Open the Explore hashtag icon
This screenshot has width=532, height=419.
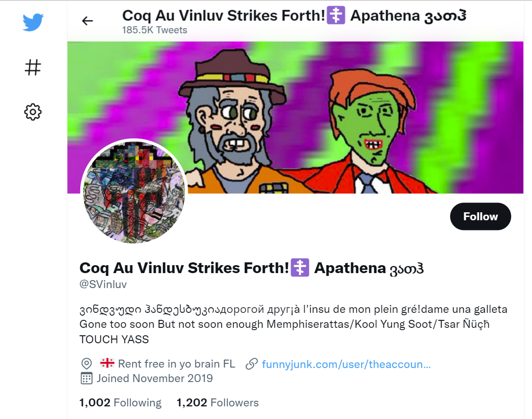[x=33, y=67]
